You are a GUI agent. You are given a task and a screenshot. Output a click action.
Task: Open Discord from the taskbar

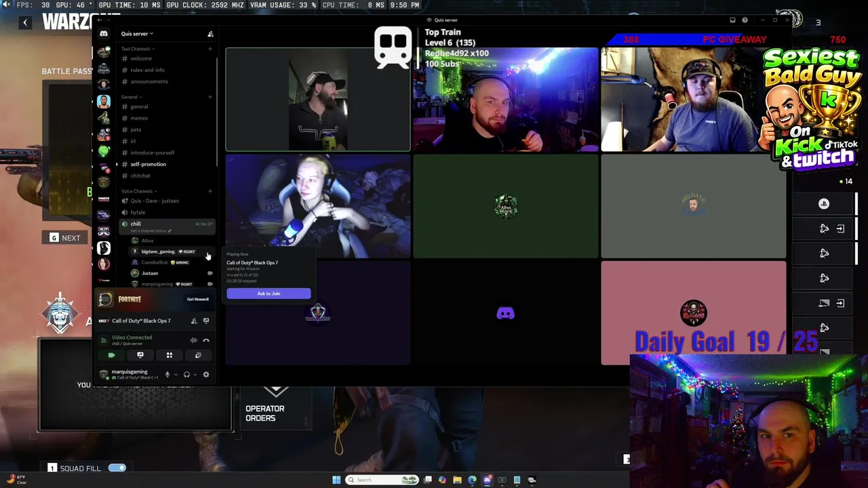[x=488, y=480]
